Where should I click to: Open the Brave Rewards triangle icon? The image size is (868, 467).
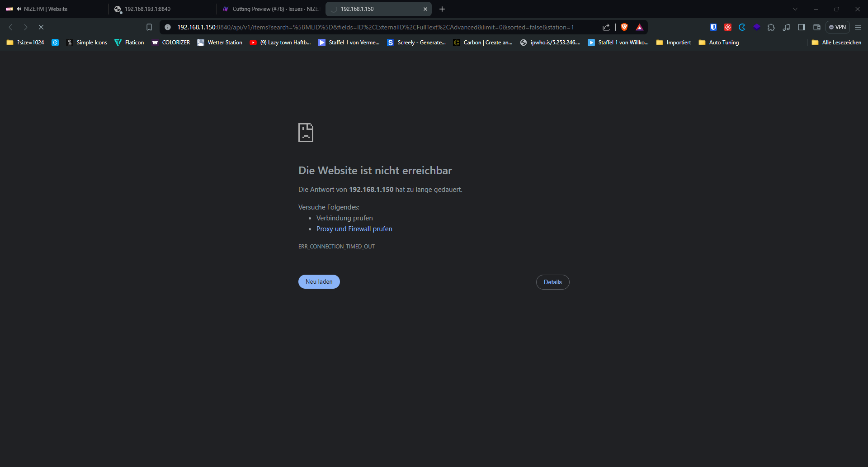(639, 27)
